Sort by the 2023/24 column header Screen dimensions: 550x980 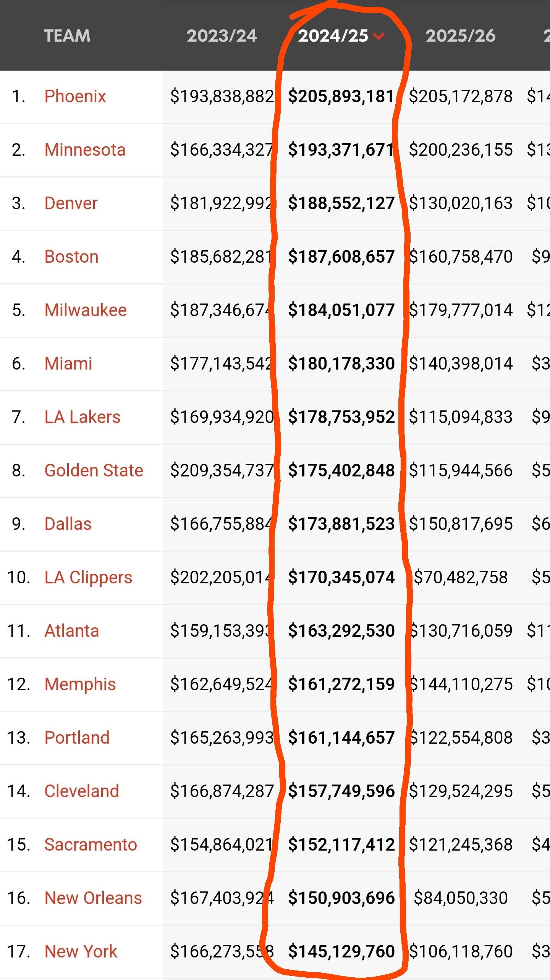pos(222,36)
